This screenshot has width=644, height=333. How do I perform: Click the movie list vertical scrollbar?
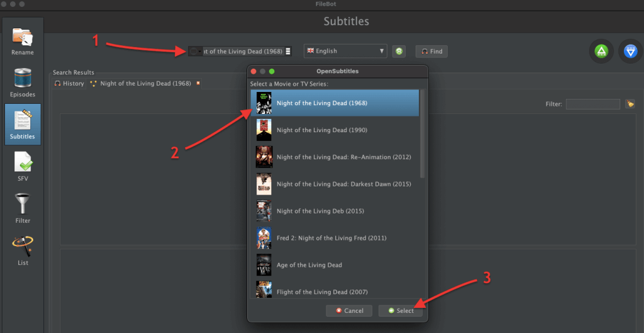click(423, 134)
